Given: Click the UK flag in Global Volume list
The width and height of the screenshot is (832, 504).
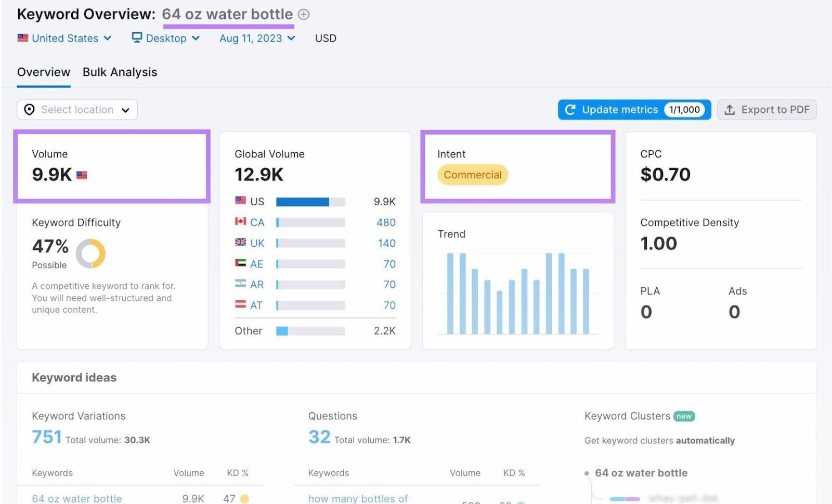Looking at the screenshot, I should pos(240,243).
